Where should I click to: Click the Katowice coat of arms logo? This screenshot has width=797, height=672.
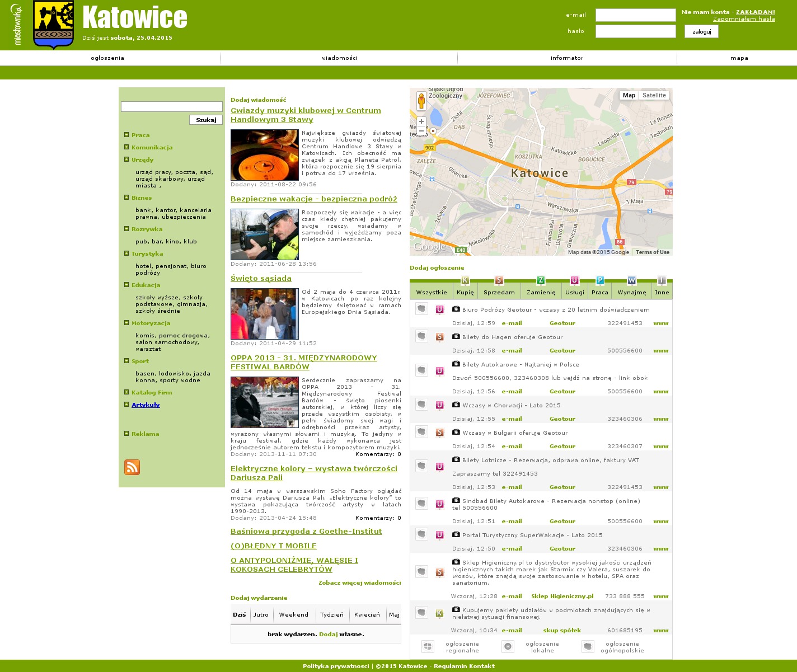(x=53, y=25)
